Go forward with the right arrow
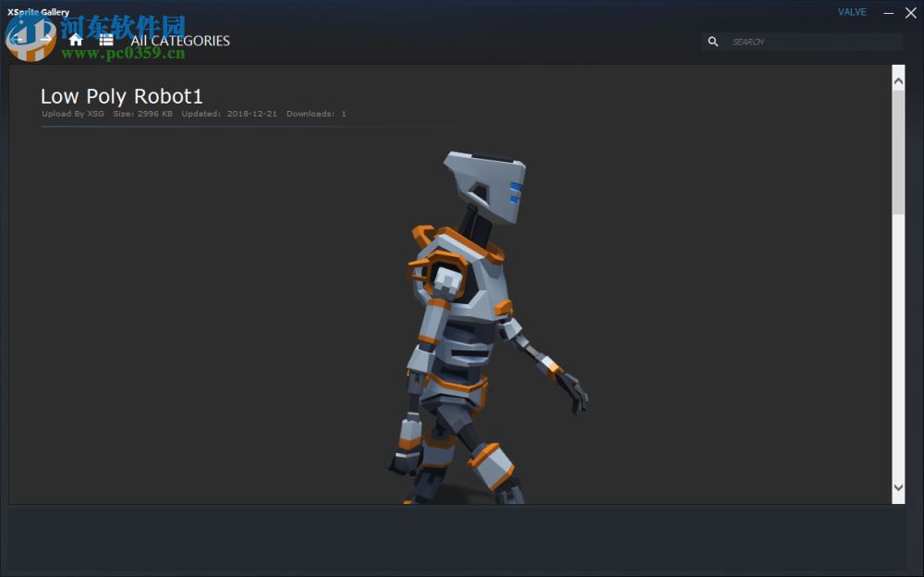 pyautogui.click(x=45, y=40)
